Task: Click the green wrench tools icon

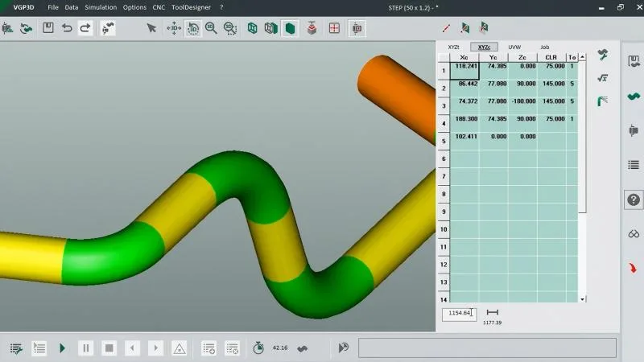Action: (602, 55)
